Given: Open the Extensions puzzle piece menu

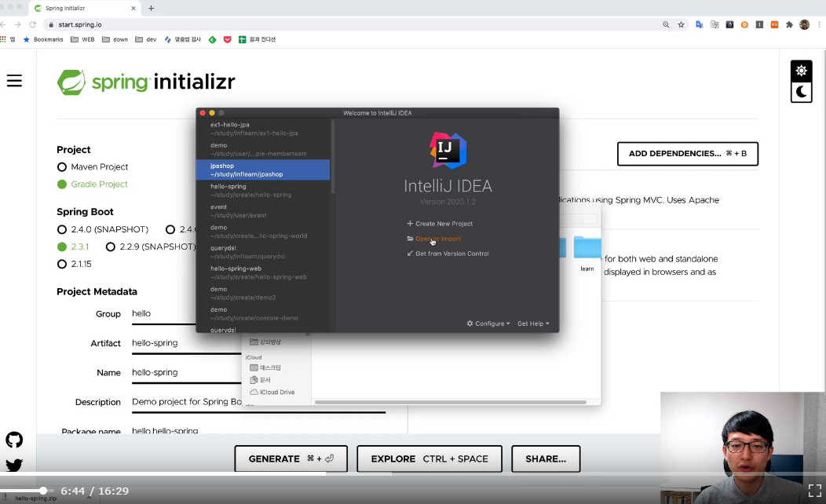Looking at the screenshot, I should click(789, 25).
